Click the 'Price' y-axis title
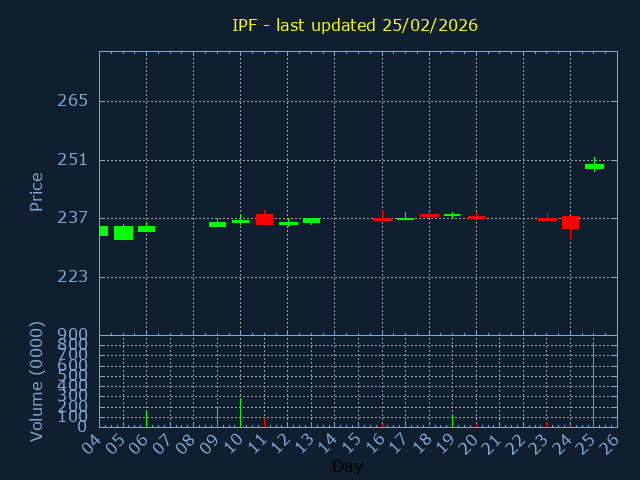This screenshot has height=480, width=640. click(x=37, y=191)
